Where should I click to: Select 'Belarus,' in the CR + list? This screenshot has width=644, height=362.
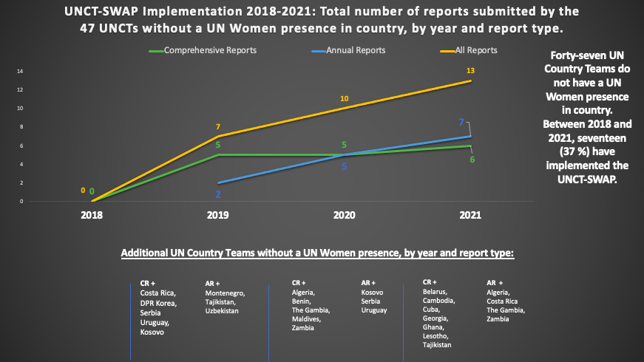click(435, 291)
